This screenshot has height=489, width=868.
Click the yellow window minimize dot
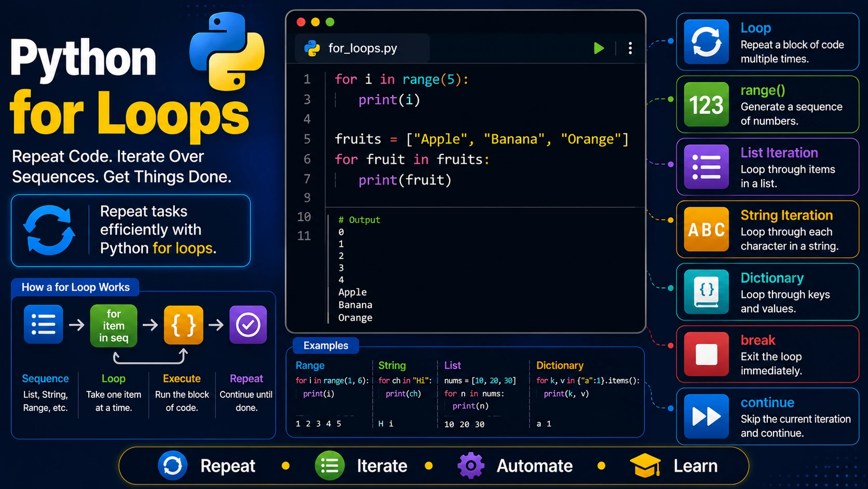point(315,22)
